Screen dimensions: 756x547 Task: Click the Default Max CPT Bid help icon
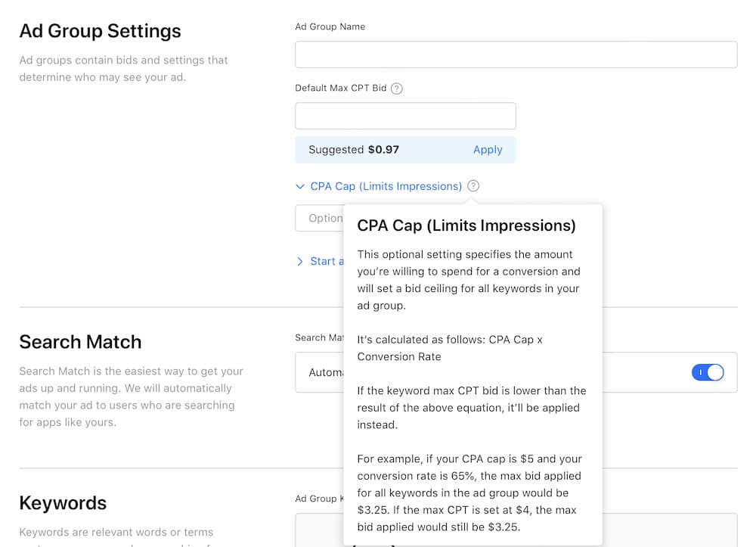pos(397,89)
